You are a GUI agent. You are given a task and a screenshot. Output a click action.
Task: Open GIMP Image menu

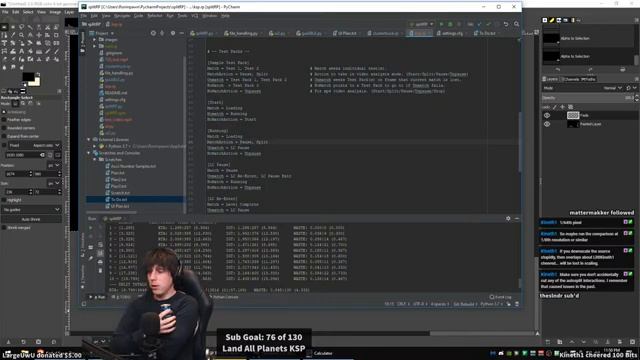55,12
